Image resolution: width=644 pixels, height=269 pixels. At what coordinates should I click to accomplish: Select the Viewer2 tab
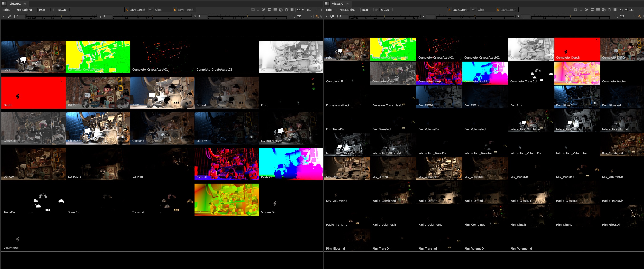pos(338,4)
